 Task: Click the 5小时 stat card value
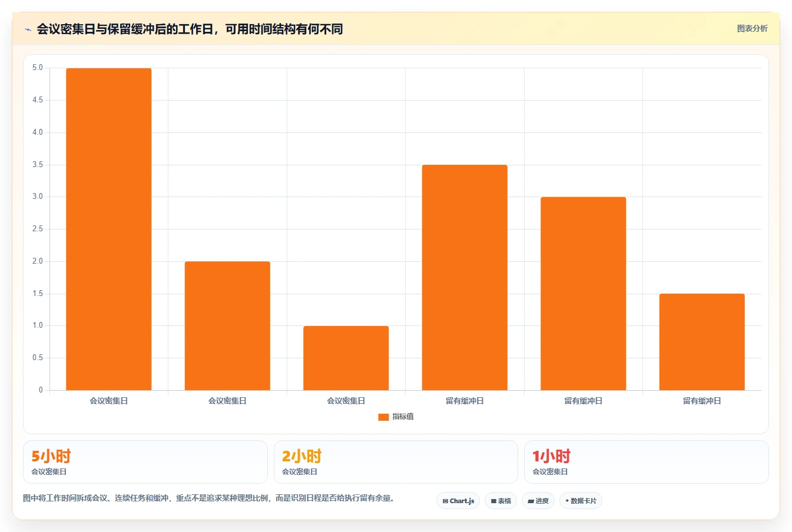51,456
